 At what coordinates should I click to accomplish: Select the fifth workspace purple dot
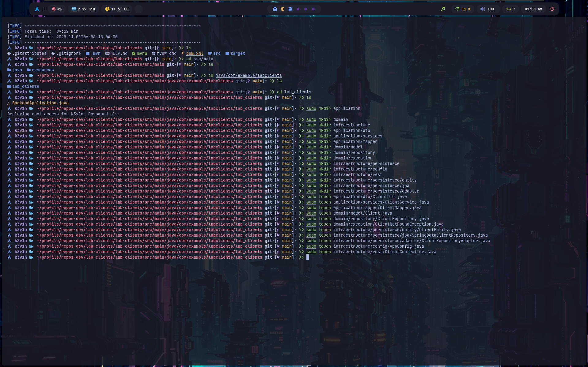305,9
